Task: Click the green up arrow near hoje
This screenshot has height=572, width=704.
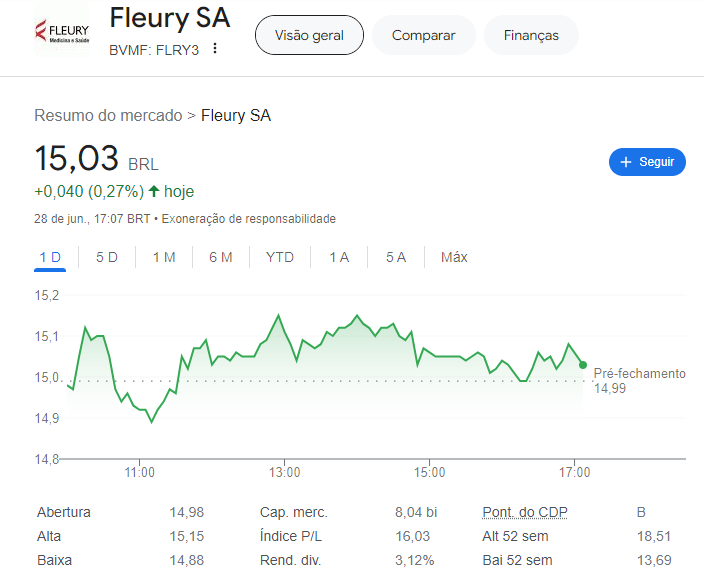Action: click(154, 191)
